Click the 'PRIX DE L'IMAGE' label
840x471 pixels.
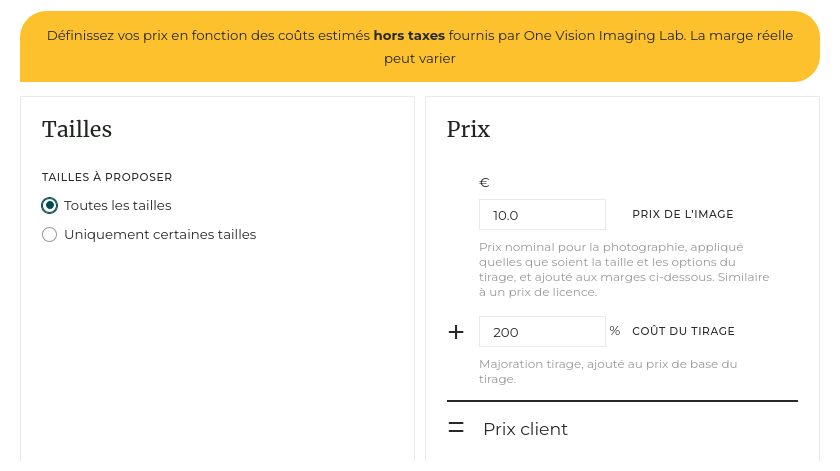683,214
